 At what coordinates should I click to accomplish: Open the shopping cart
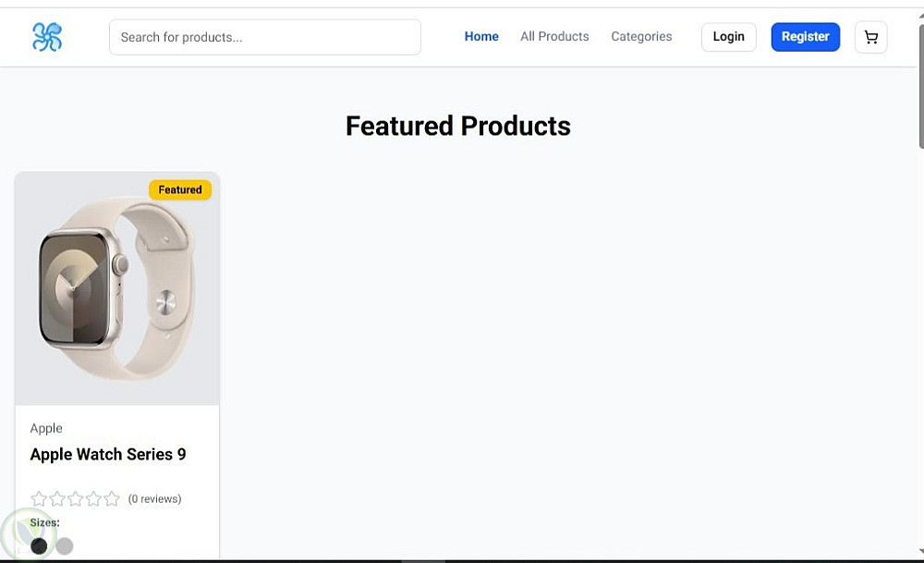pos(870,37)
